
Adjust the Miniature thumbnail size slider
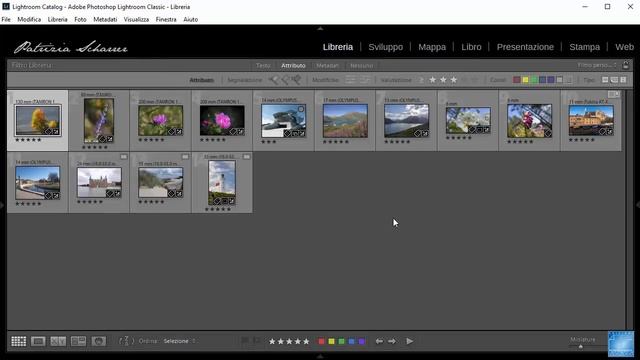(581, 347)
